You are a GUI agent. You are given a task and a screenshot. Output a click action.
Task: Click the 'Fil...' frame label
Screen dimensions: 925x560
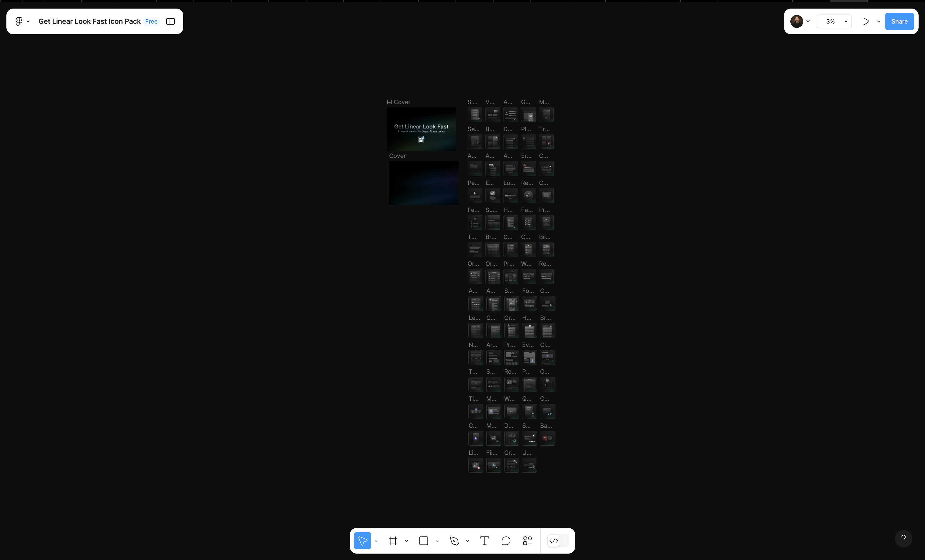[x=492, y=453]
